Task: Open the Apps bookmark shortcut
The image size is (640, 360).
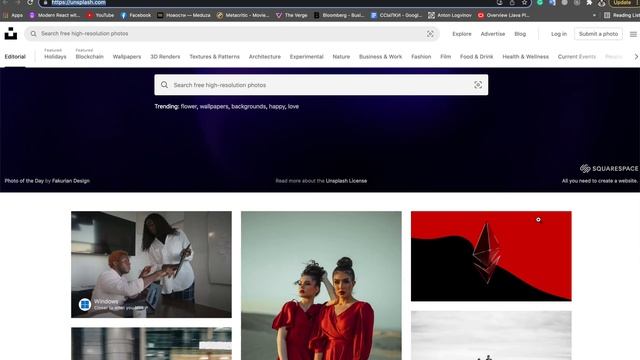Action: point(13,15)
